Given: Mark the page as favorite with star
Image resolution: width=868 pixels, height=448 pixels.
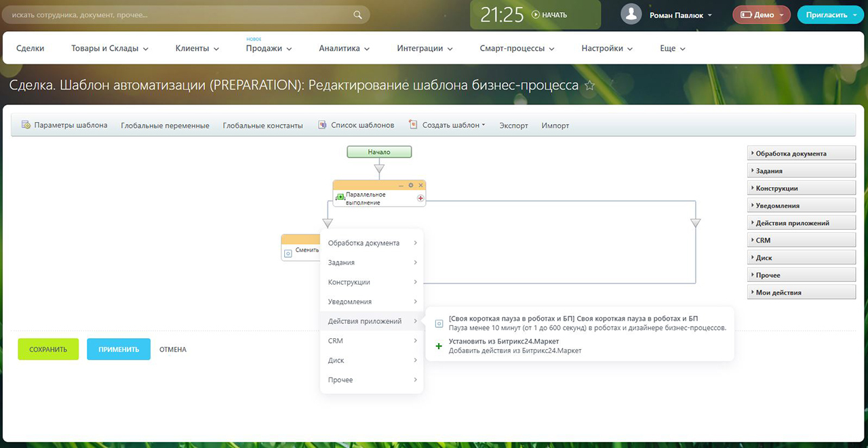Looking at the screenshot, I should [x=590, y=85].
